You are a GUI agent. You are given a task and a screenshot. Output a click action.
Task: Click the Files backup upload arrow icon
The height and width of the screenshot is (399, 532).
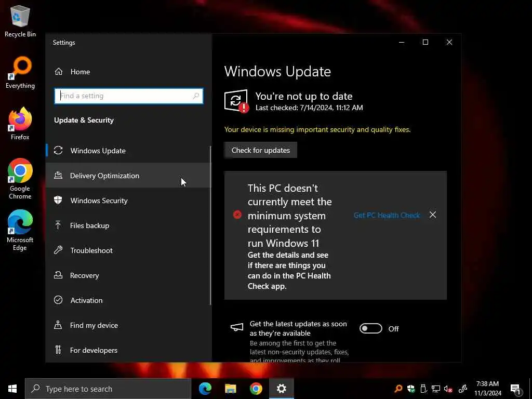point(58,225)
